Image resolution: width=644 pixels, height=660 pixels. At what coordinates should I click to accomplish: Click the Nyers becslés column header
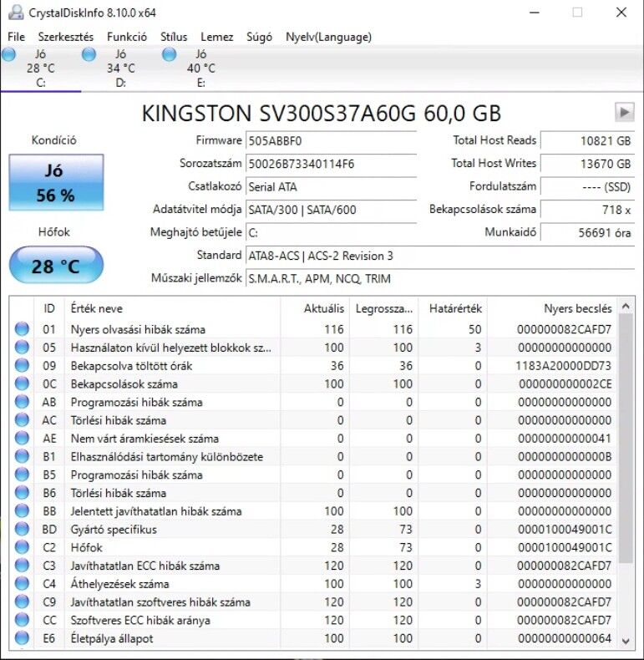552,308
